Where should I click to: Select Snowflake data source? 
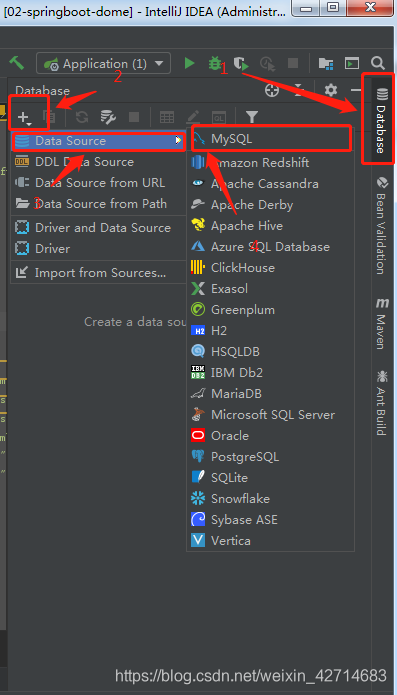tap(271, 499)
